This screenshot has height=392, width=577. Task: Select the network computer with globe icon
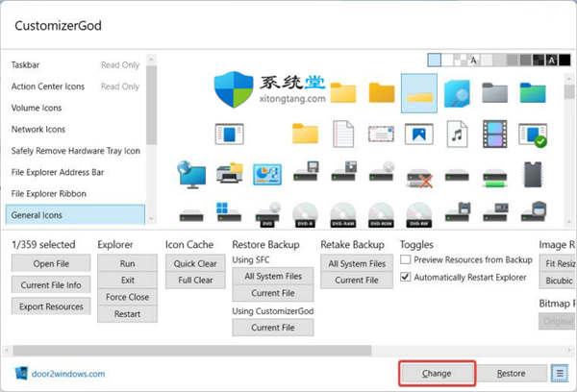191,175
